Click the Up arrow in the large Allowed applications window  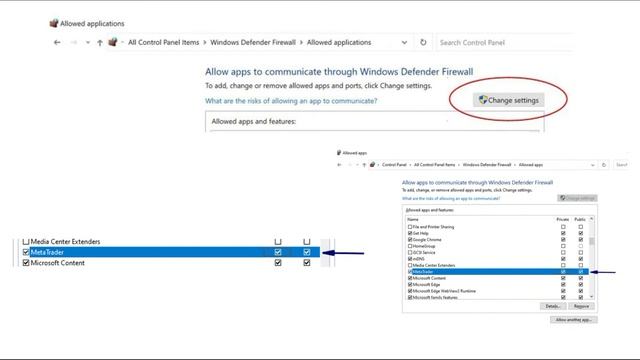tap(100, 42)
